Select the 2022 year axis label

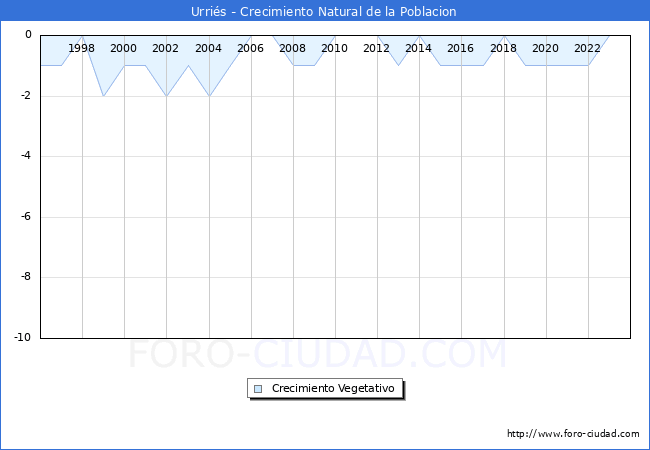pos(588,48)
